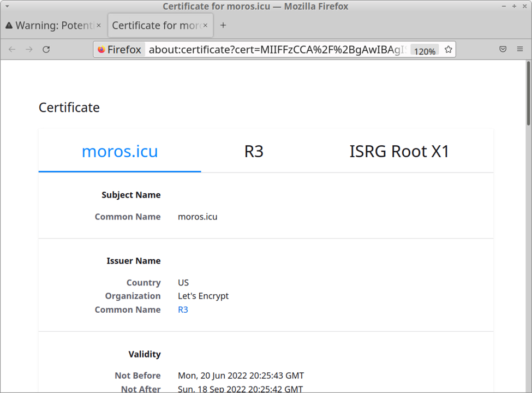Screen dimensions: 532x393
Task: Reload the current page
Action: click(46, 50)
